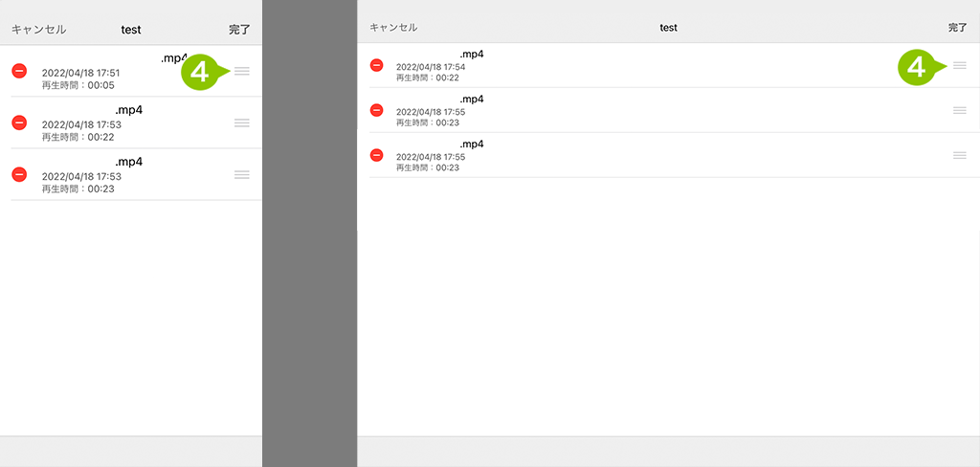Delete the 17:54 video in right panel
The image size is (980, 467).
376,65
